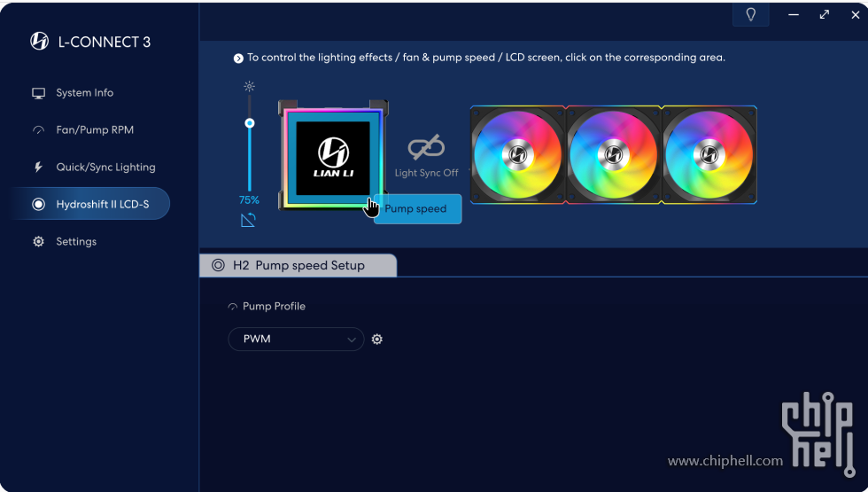Select the middle RGB fan
The width and height of the screenshot is (868, 492).
coord(613,154)
